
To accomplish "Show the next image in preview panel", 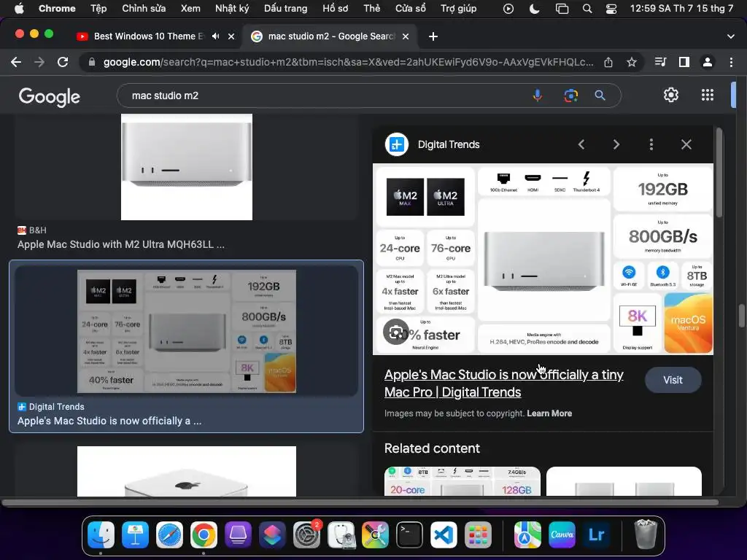I will pos(616,144).
